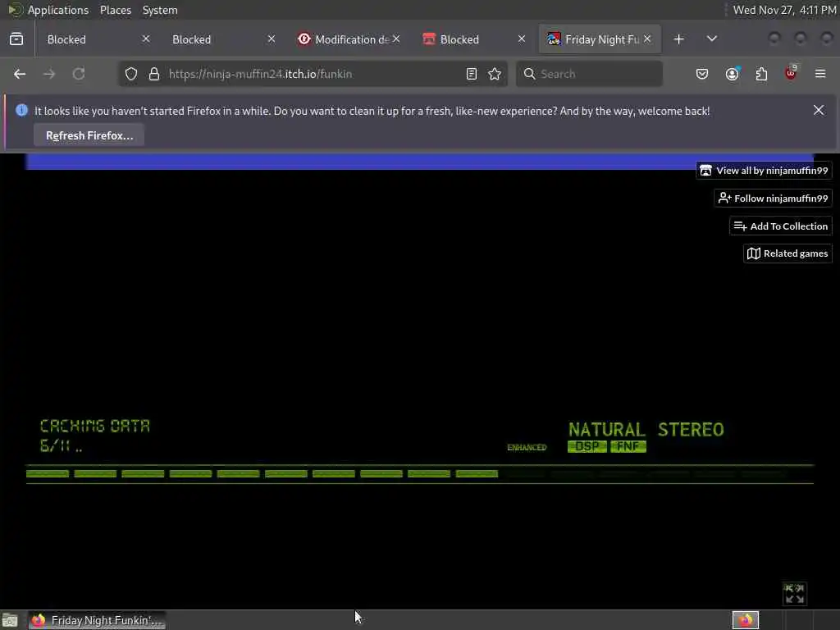Click the Search input box

click(x=589, y=74)
